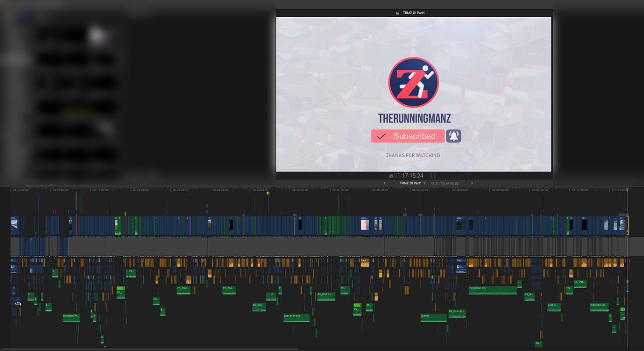This screenshot has height=351, width=644.
Task: Click the 03:34:05:30 duration readout
Action: coord(450,183)
